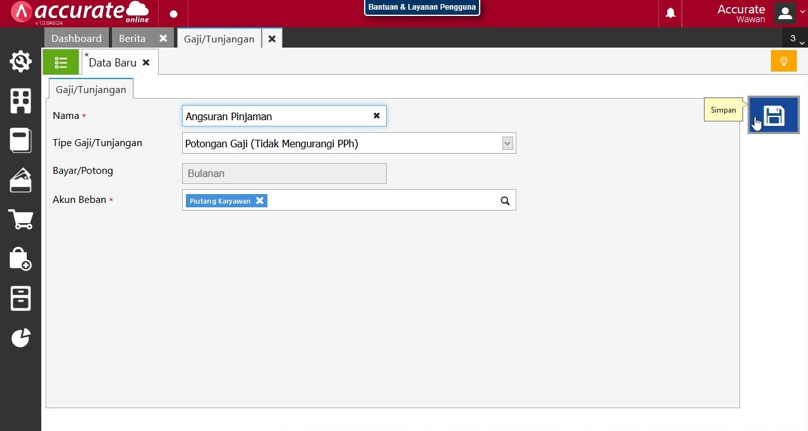Screen dimensions: 808x431
Task: Expand the user menu chevron beside avatar
Action: point(802,12)
